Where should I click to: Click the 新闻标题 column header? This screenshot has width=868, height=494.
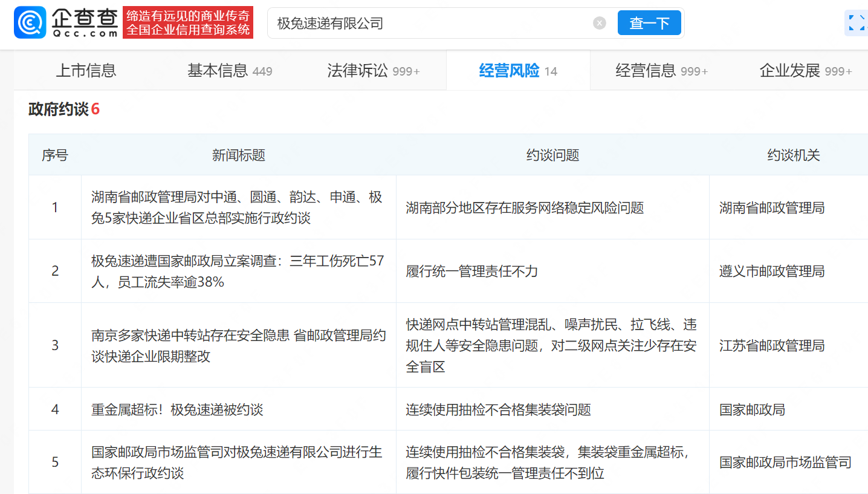click(x=239, y=155)
